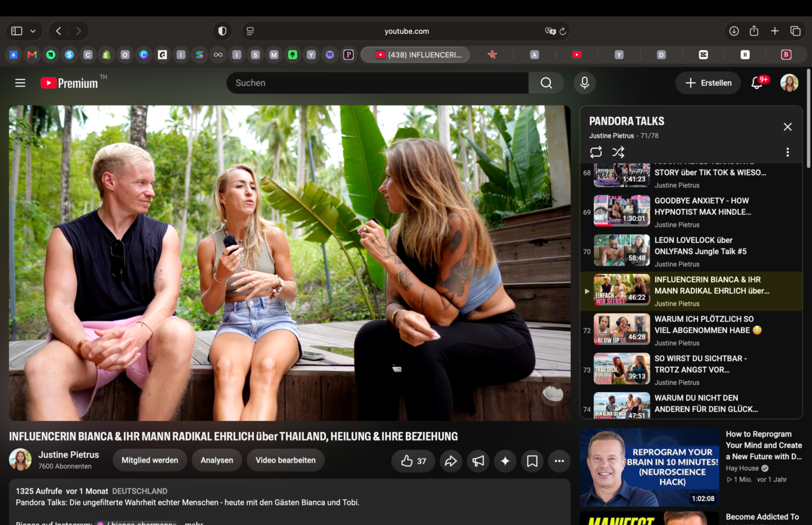Open PANDORA TALKS playlist options menu
This screenshot has width=812, height=525.
pyautogui.click(x=787, y=152)
